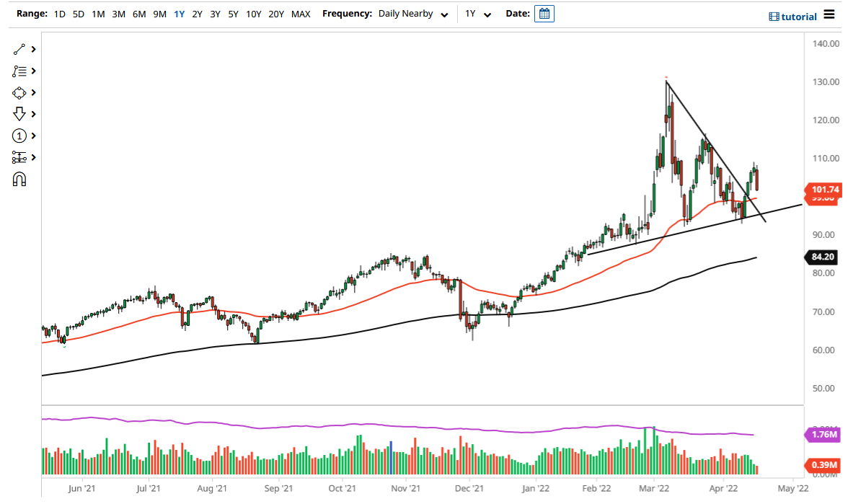Click the 1.76M volume indicator label
848x504 pixels.
(823, 435)
